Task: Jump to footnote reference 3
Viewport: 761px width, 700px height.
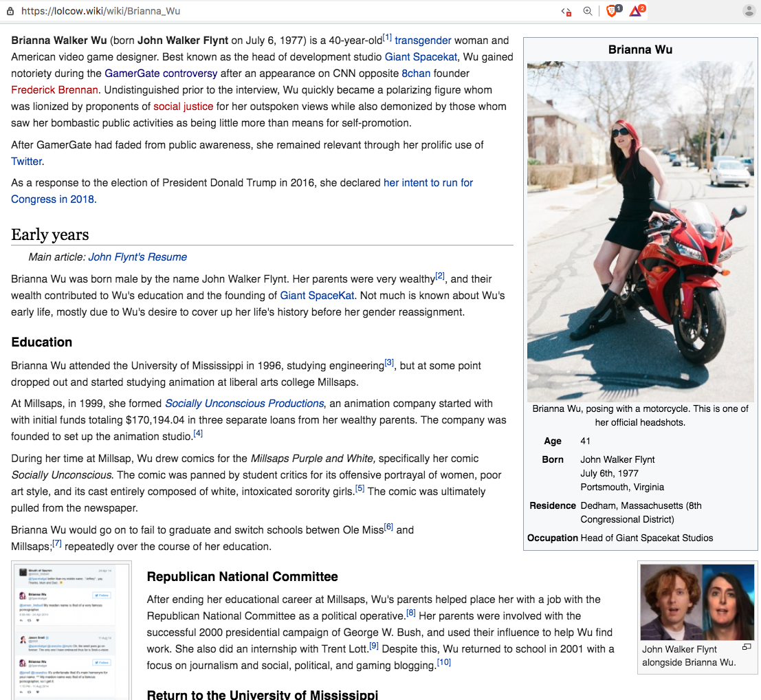Action: 389,363
